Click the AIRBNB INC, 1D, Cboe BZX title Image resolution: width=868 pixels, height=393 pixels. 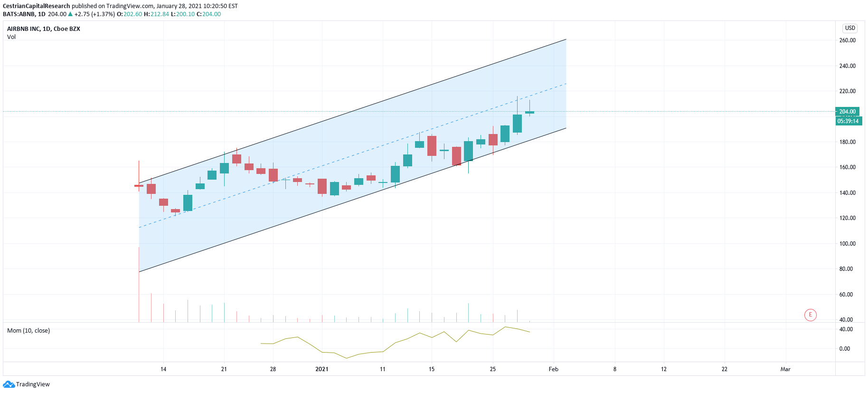pos(44,29)
